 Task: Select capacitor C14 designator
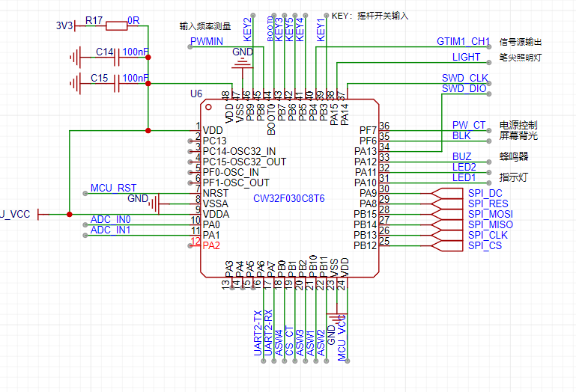click(104, 52)
